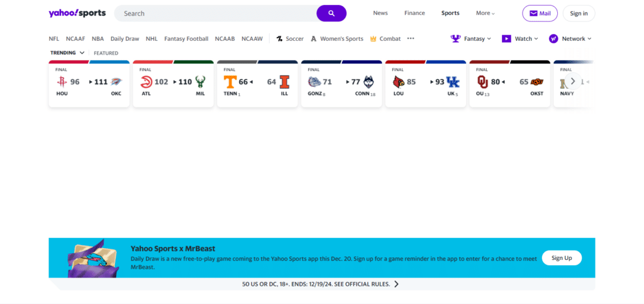Click the Combat crown icon
This screenshot has width=644, height=304.
[374, 38]
